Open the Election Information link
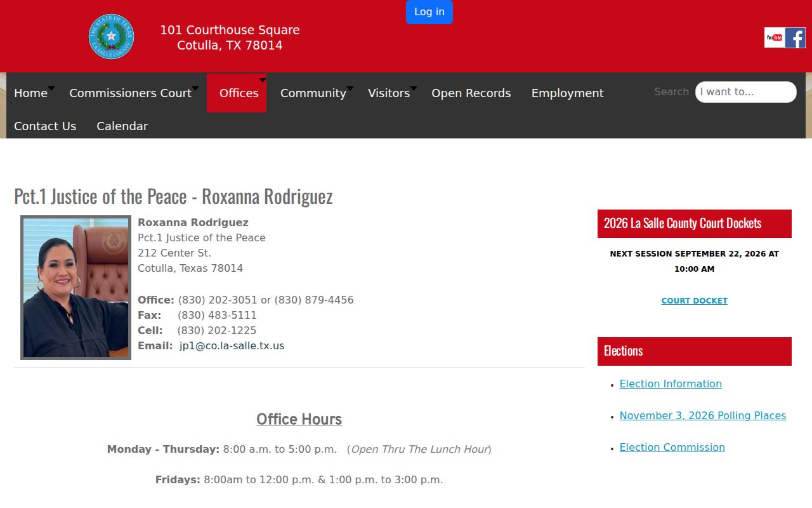Image resolution: width=812 pixels, height=508 pixels. [x=671, y=384]
